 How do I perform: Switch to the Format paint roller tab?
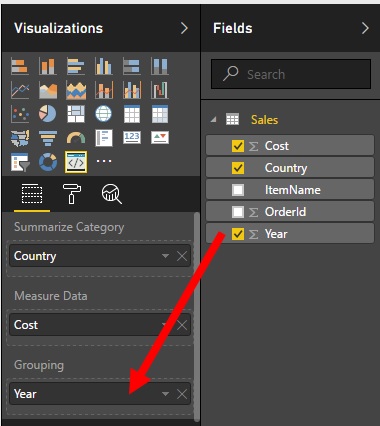click(x=72, y=194)
